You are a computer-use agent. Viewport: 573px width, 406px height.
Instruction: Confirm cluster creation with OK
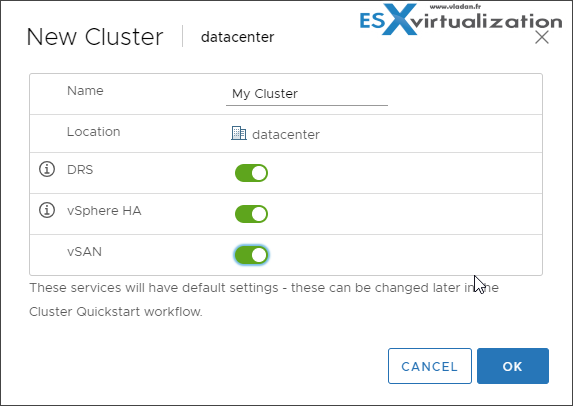click(x=513, y=366)
